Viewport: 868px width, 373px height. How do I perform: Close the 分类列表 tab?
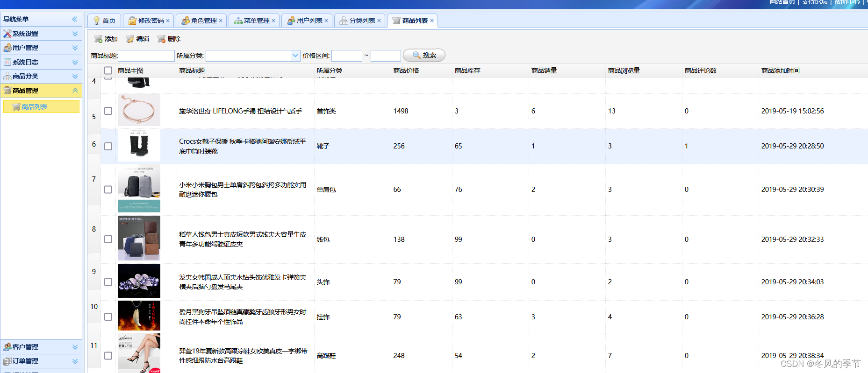click(x=379, y=21)
